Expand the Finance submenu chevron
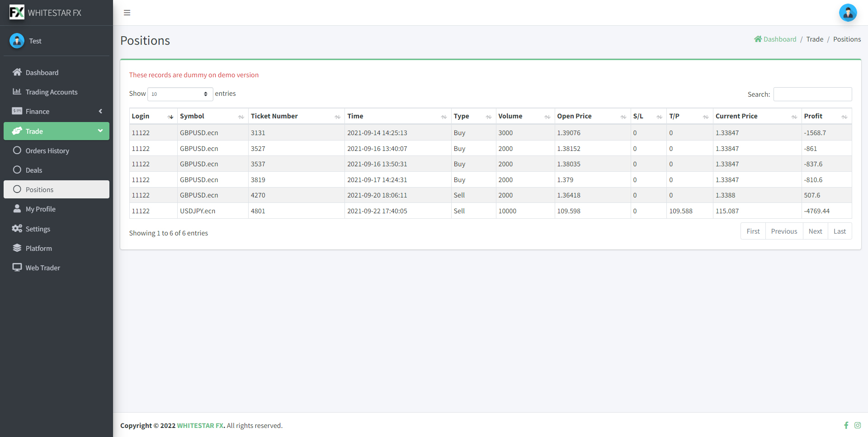The image size is (868, 437). [100, 111]
